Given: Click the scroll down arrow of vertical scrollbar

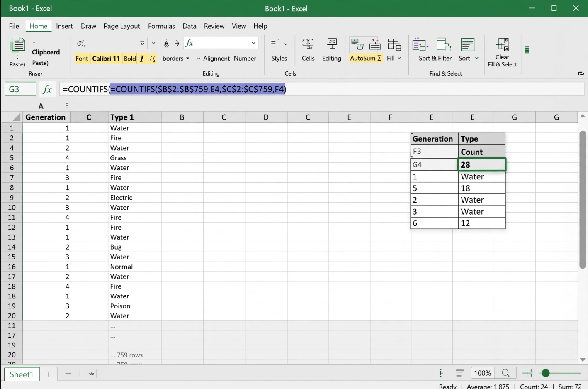Looking at the screenshot, I should click(583, 360).
